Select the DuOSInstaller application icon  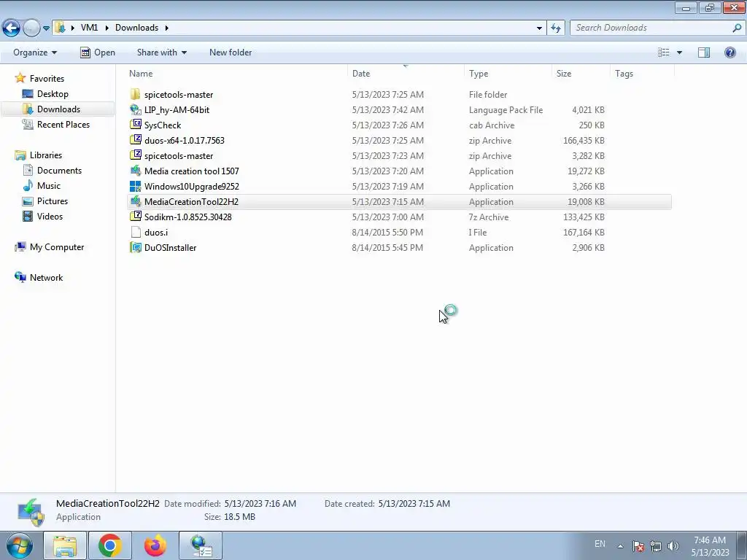[135, 247]
